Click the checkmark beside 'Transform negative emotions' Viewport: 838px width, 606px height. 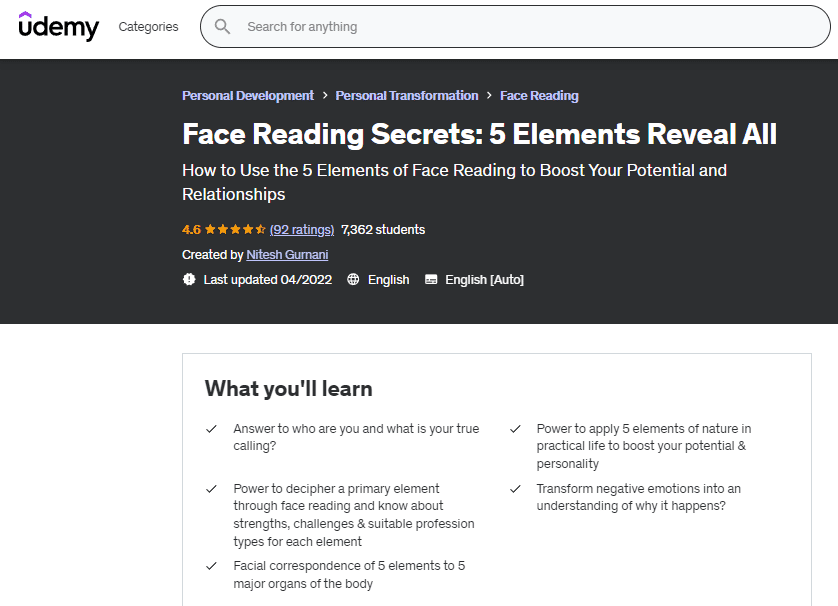(516, 489)
